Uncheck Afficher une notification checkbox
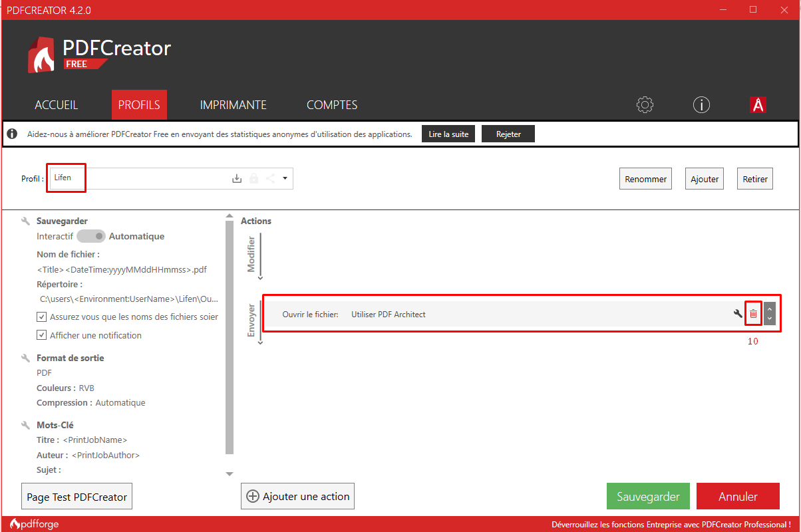The image size is (801, 532). [42, 335]
